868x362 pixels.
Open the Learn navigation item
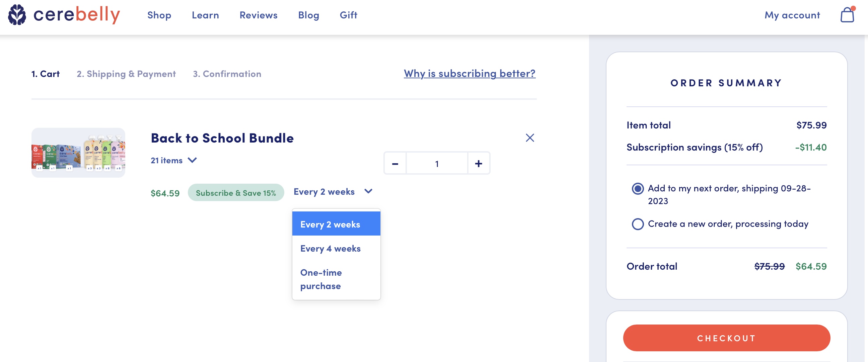205,15
